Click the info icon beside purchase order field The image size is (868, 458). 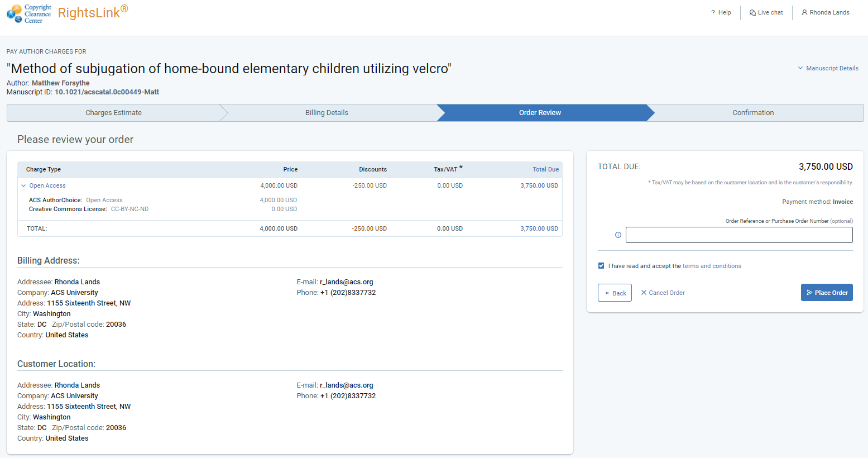click(x=618, y=235)
